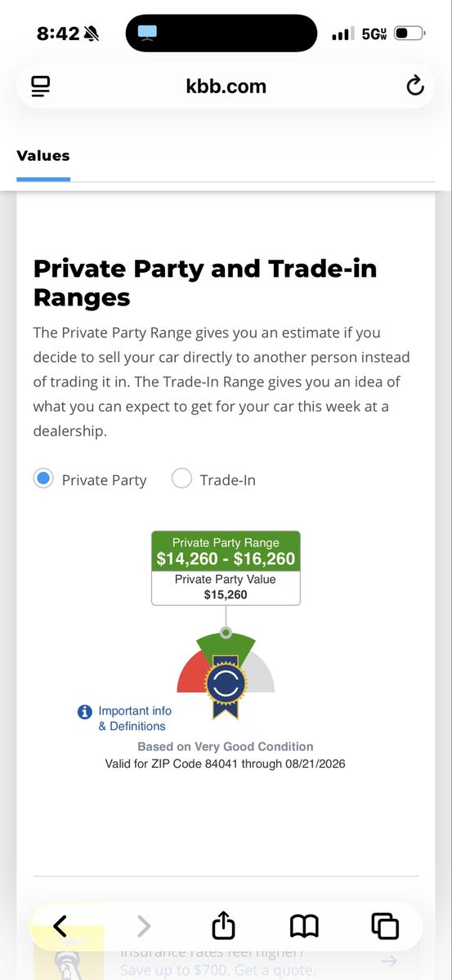Go back to the previous page
The height and width of the screenshot is (980, 452).
(x=60, y=925)
